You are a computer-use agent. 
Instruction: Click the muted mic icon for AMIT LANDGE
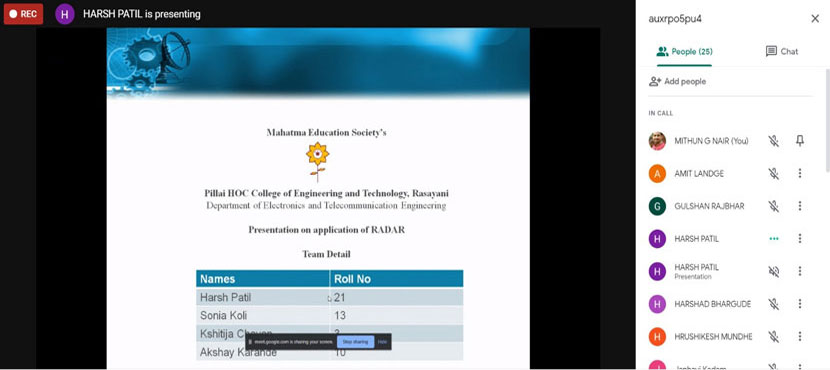(773, 174)
